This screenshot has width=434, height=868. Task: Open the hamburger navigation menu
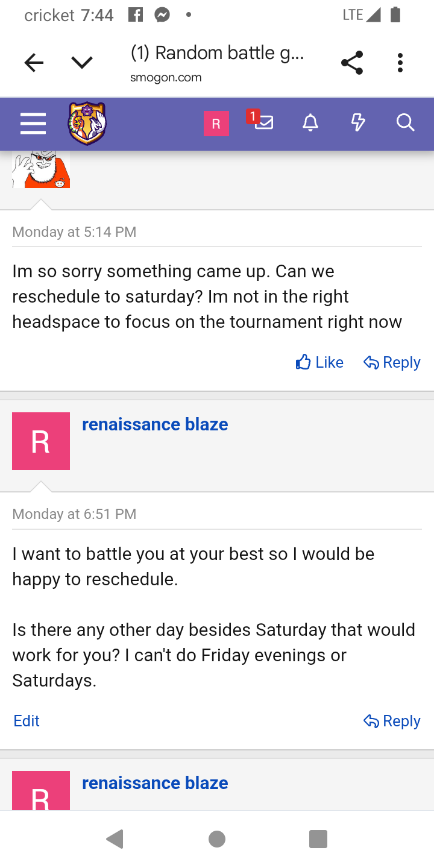tap(33, 124)
